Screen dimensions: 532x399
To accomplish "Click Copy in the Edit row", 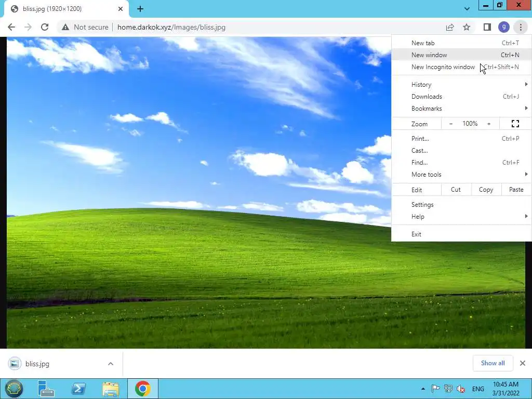I will (x=486, y=190).
